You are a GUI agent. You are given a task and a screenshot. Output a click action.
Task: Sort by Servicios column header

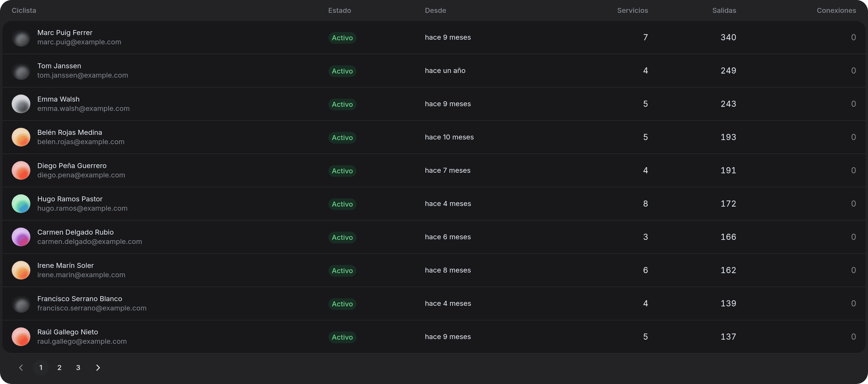click(632, 11)
